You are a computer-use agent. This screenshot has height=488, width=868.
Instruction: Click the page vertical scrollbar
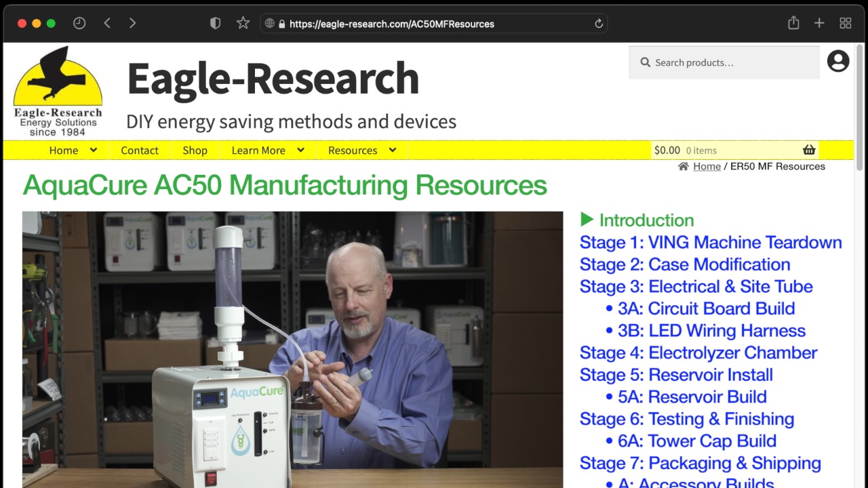(x=860, y=108)
